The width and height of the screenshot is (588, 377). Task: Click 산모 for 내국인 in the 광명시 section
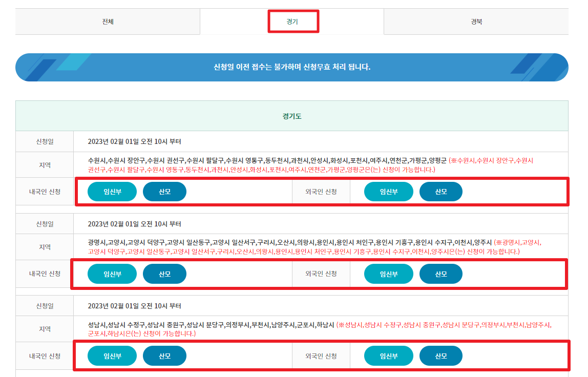[x=164, y=273]
